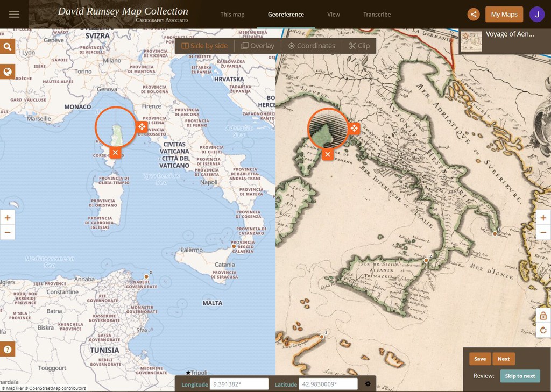Click the Marseille label on modern map
Image resolution: width=551 pixels, height=392 pixels.
[39, 118]
